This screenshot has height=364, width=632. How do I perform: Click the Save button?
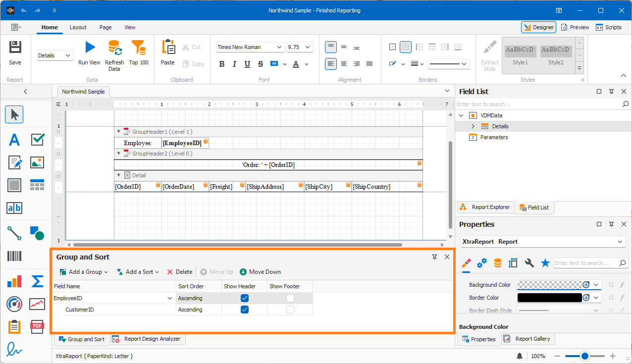click(x=15, y=52)
